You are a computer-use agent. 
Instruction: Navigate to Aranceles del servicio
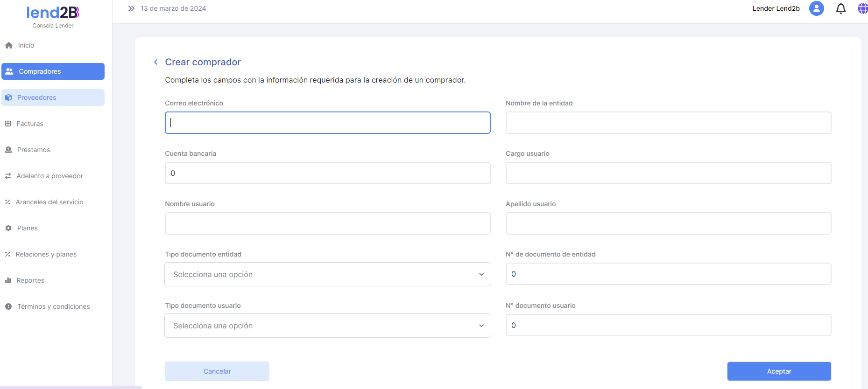[49, 202]
